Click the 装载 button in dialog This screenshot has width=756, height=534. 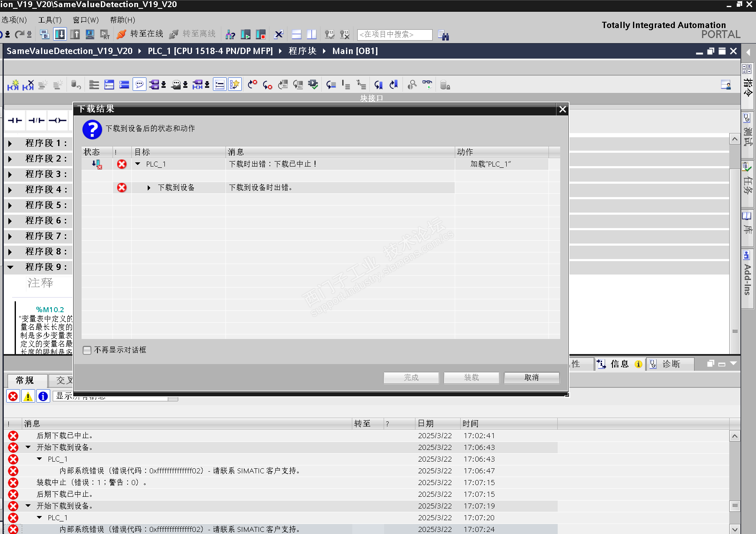[471, 377]
